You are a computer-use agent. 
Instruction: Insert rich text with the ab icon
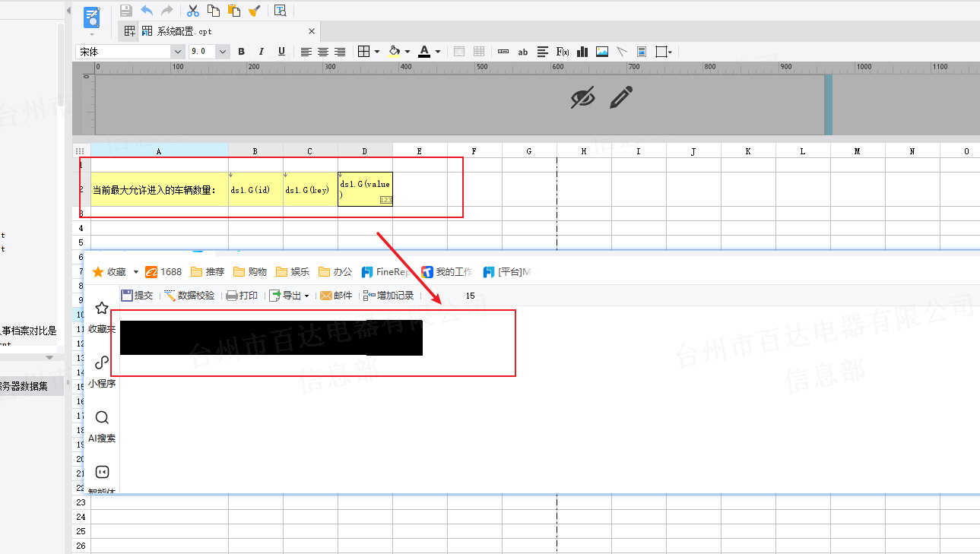(523, 52)
